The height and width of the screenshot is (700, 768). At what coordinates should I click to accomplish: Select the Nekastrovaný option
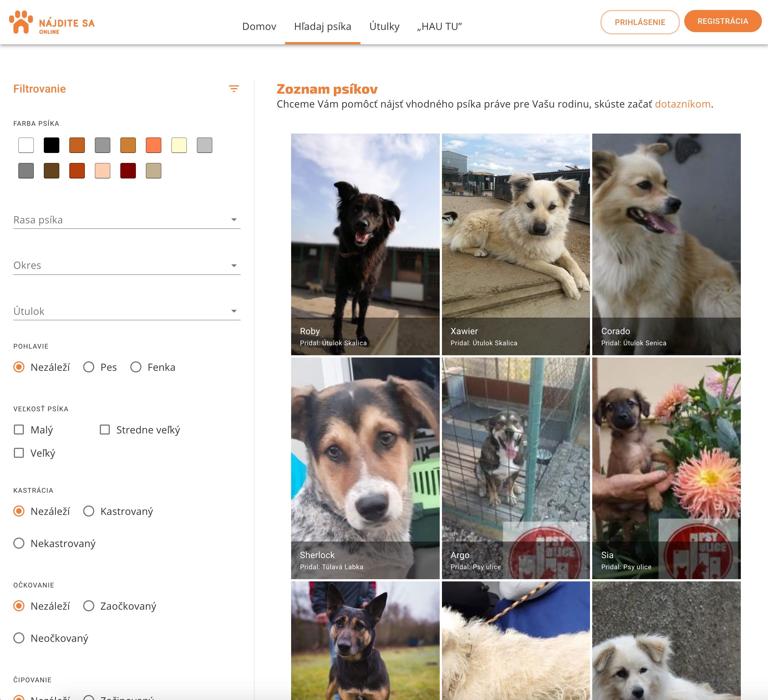click(54, 543)
